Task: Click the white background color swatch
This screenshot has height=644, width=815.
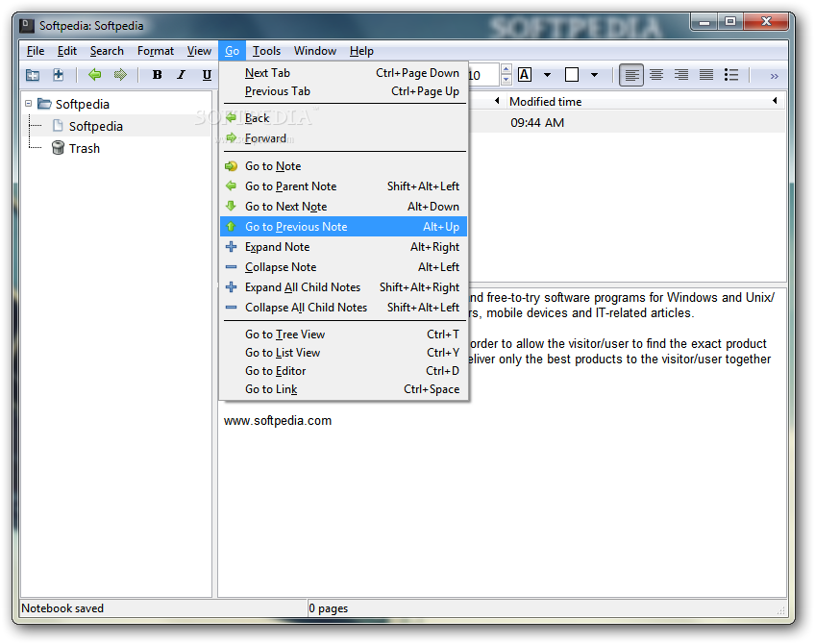Action: 572,75
